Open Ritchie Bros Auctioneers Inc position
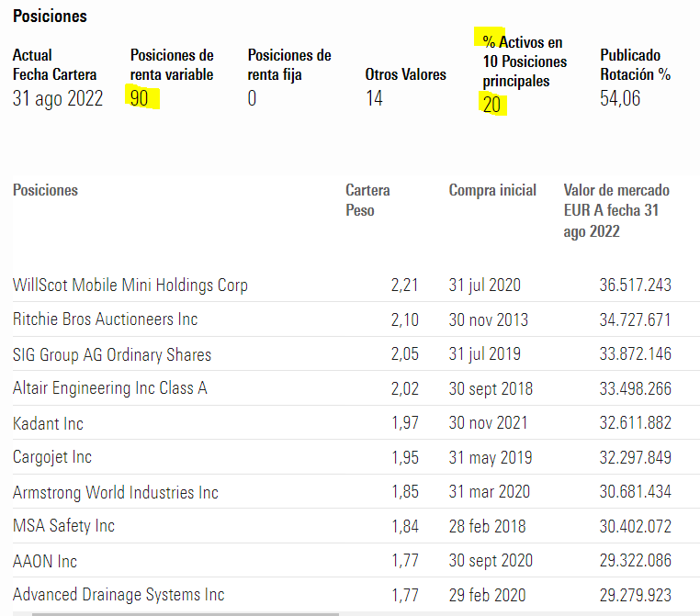Viewport: 700px width, 616px height. click(105, 319)
